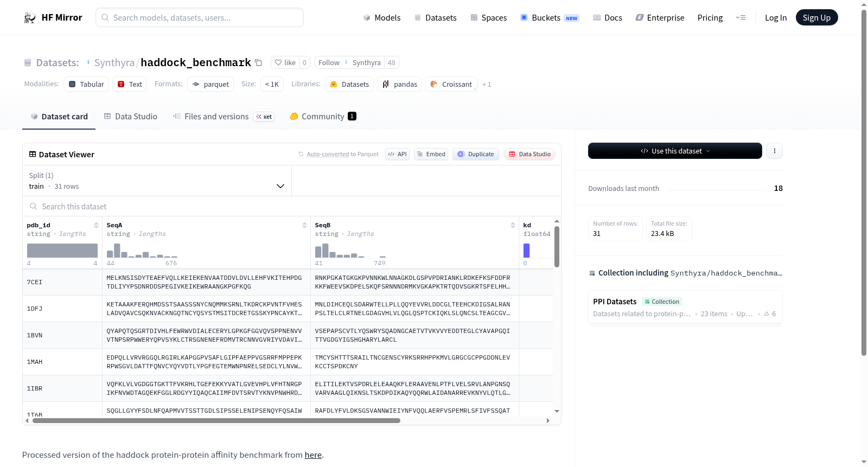The image size is (868, 467).
Task: Click the pdb_id lengths histogram bar
Action: (x=62, y=251)
